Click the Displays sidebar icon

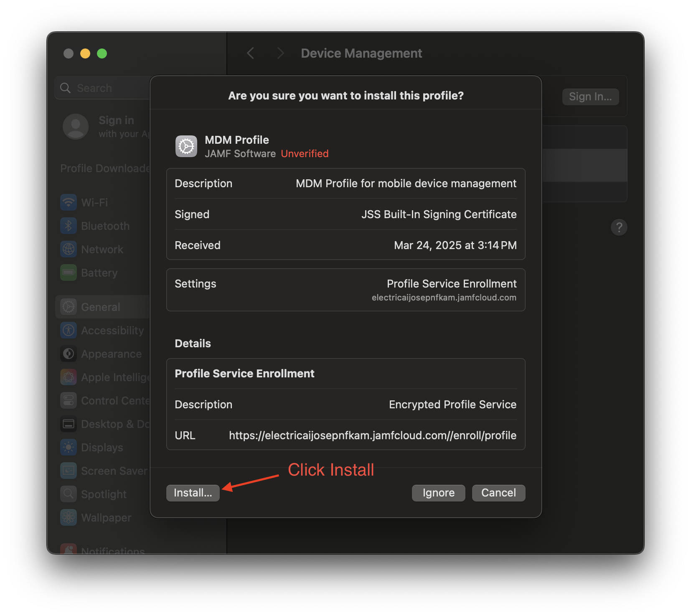pos(69,448)
